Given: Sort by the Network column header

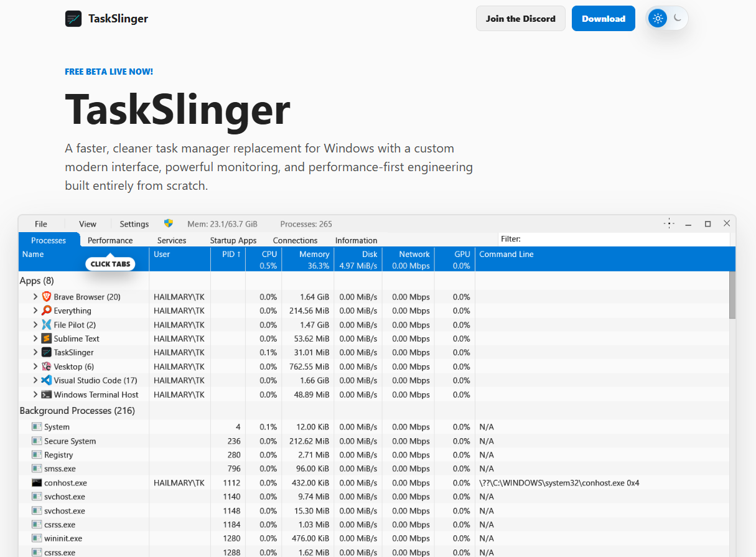Looking at the screenshot, I should pyautogui.click(x=408, y=259).
